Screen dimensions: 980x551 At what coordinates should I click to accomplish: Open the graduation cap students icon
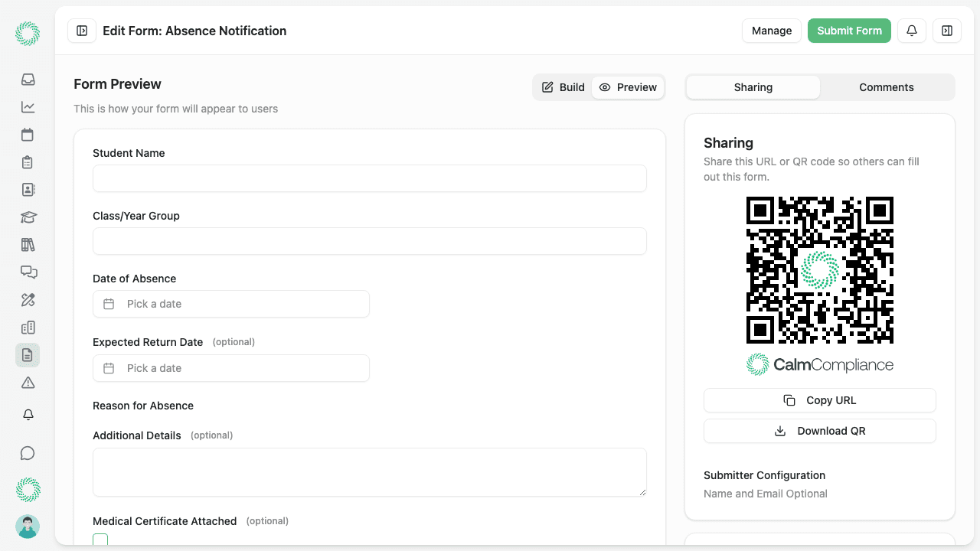click(x=27, y=217)
